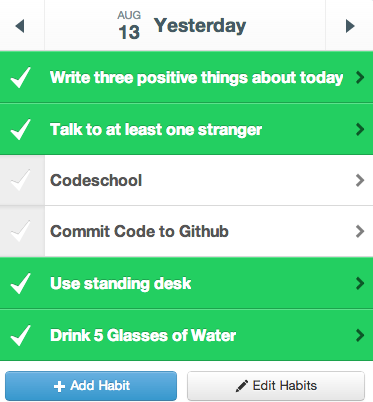Screen dimensions: 373x402
Task: Select the Codeschool habit title
Action: (x=96, y=180)
